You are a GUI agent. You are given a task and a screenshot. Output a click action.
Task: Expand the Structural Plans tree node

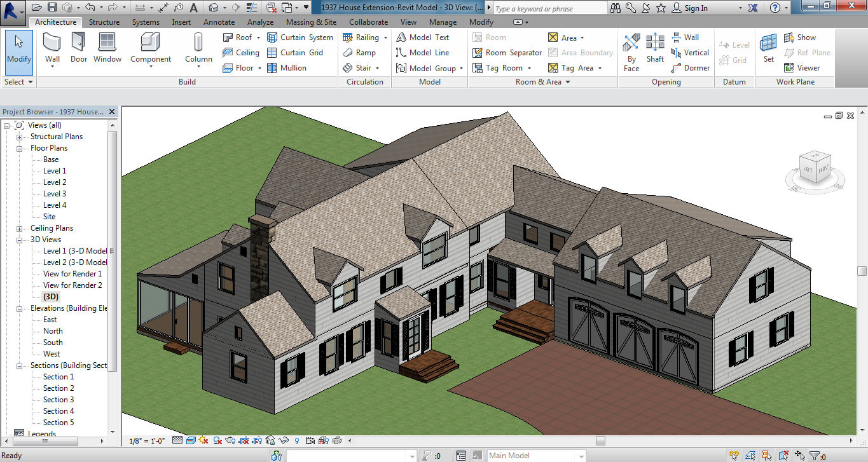click(x=19, y=137)
